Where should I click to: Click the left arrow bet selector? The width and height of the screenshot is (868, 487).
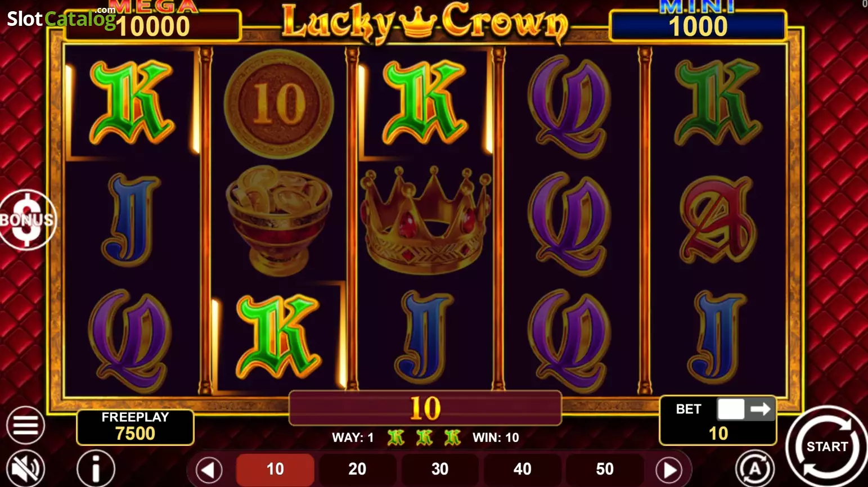tap(209, 470)
